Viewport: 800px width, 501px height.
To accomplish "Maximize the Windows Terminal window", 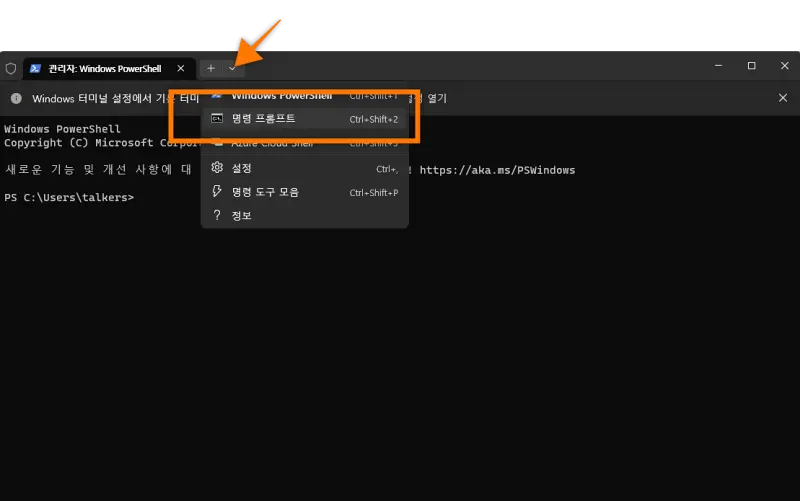I will 752,66.
